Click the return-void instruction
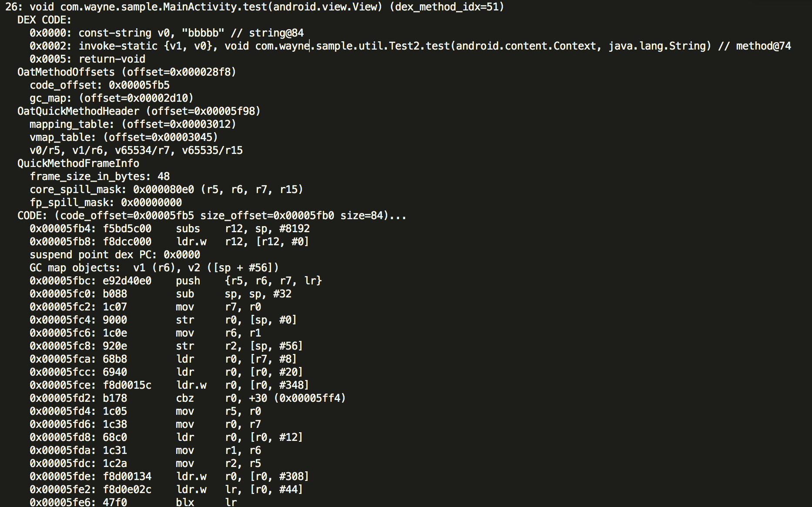This screenshot has height=507, width=812. point(112,59)
